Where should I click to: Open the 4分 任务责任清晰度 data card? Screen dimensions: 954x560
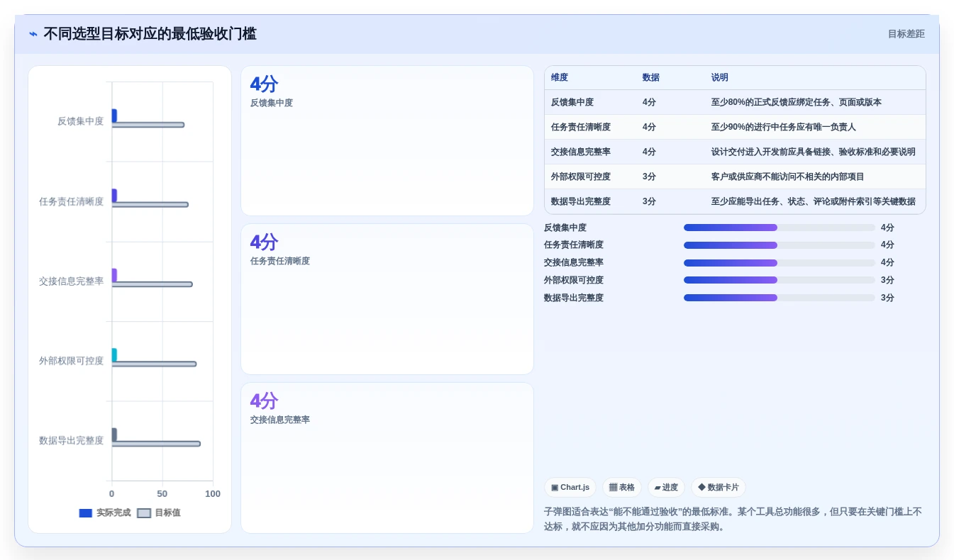pos(387,299)
